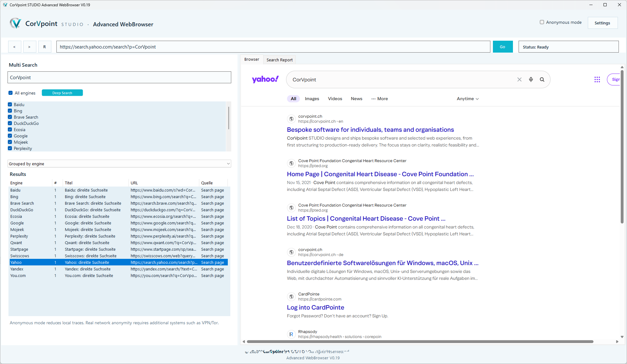Click the globe favicon of the corvpoint.ch en result
The width and height of the screenshot is (627, 364).
click(291, 119)
